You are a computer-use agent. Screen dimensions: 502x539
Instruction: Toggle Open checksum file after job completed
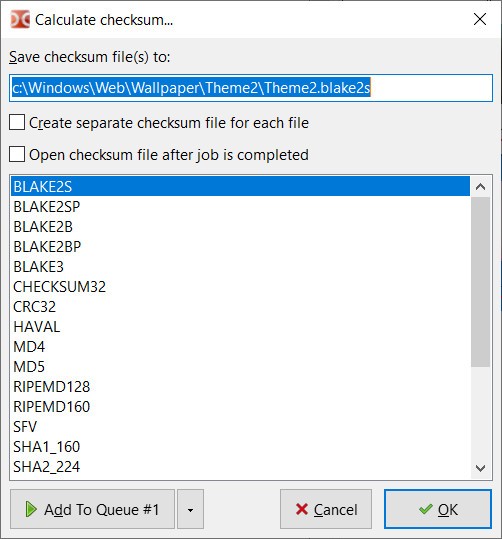click(x=17, y=154)
